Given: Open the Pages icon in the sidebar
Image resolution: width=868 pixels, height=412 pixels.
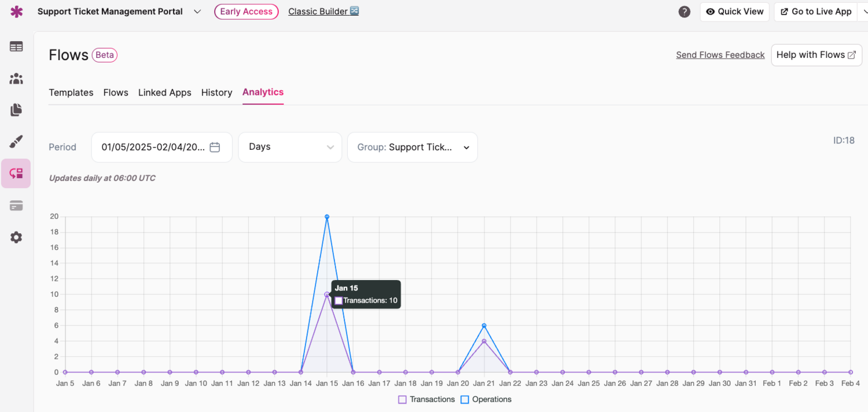Looking at the screenshot, I should [16, 110].
